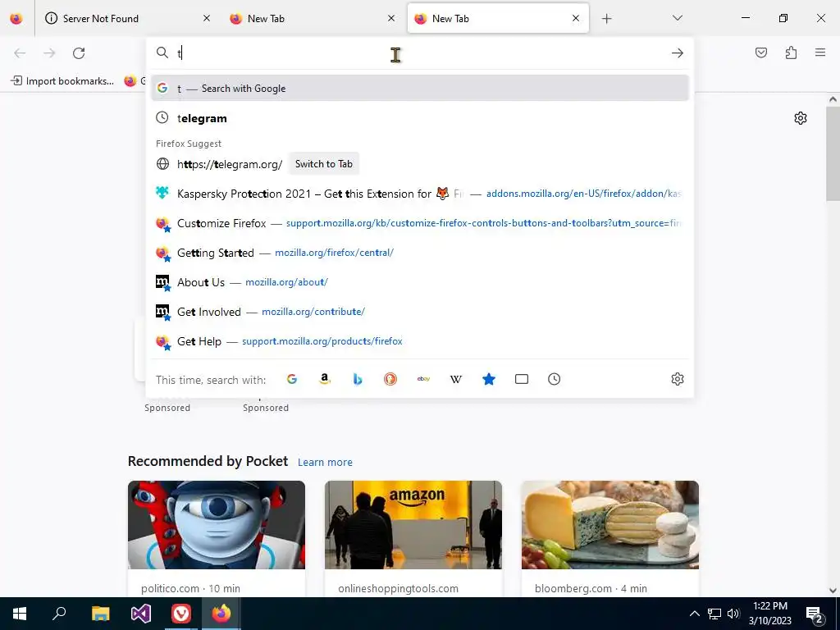The image size is (840, 630).
Task: Submit the address bar with the Go arrow
Action: [677, 53]
